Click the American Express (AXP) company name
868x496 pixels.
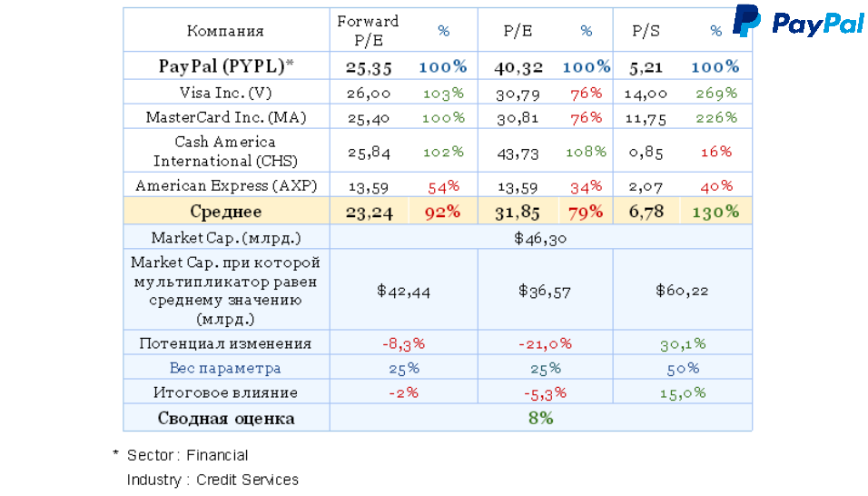pos(226,186)
